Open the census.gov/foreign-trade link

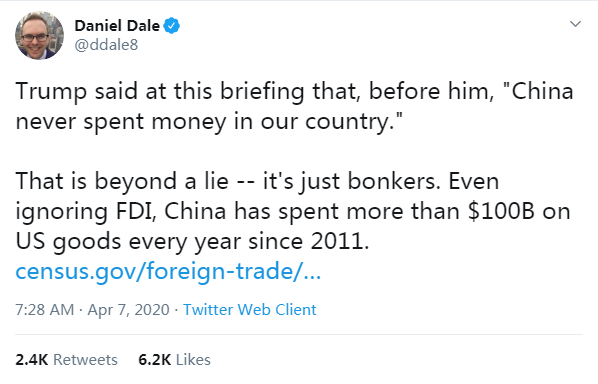[168, 271]
